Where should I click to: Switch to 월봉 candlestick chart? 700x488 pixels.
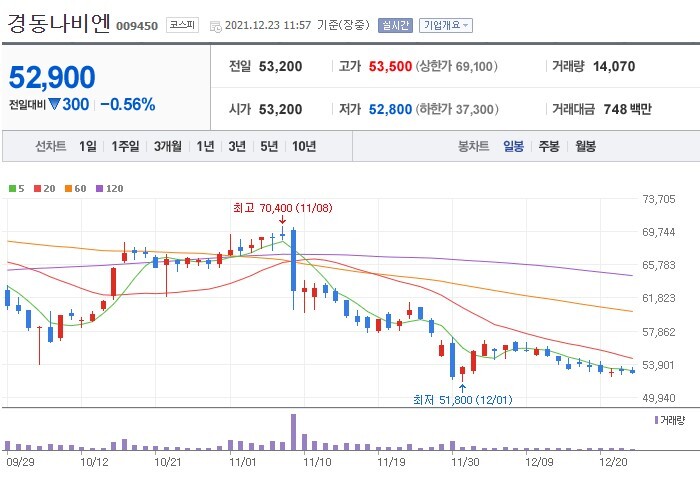click(585, 146)
